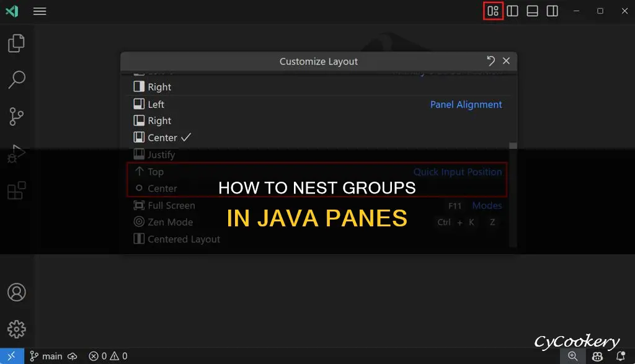This screenshot has width=635, height=364.
Task: Publish to cloud via sync icon
Action: click(73, 356)
